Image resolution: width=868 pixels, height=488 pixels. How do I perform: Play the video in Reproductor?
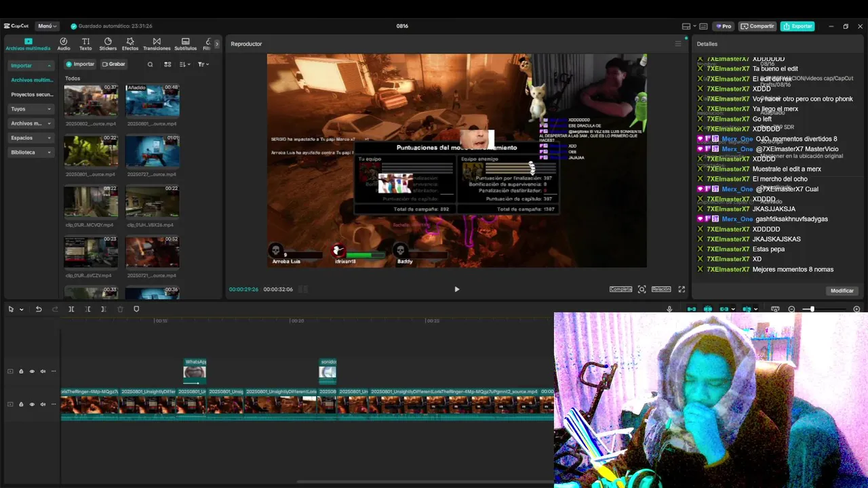coord(456,289)
